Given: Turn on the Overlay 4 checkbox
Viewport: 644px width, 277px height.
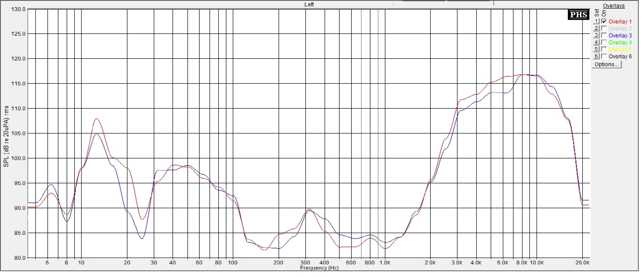Looking at the screenshot, I should pos(604,42).
